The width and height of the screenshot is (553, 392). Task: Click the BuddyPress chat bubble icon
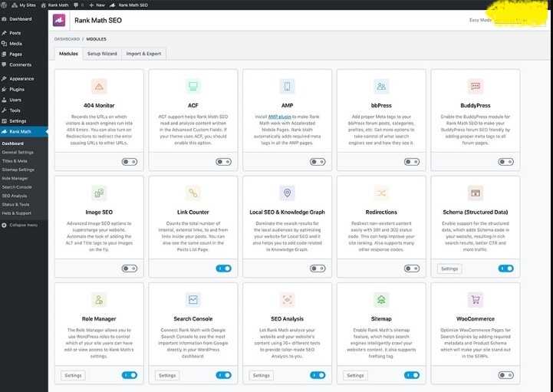(476, 86)
